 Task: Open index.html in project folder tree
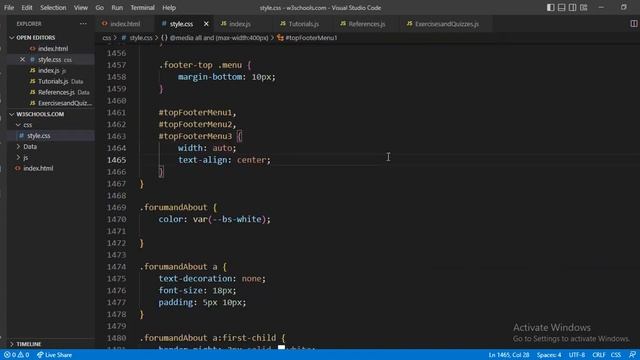pyautogui.click(x=38, y=168)
